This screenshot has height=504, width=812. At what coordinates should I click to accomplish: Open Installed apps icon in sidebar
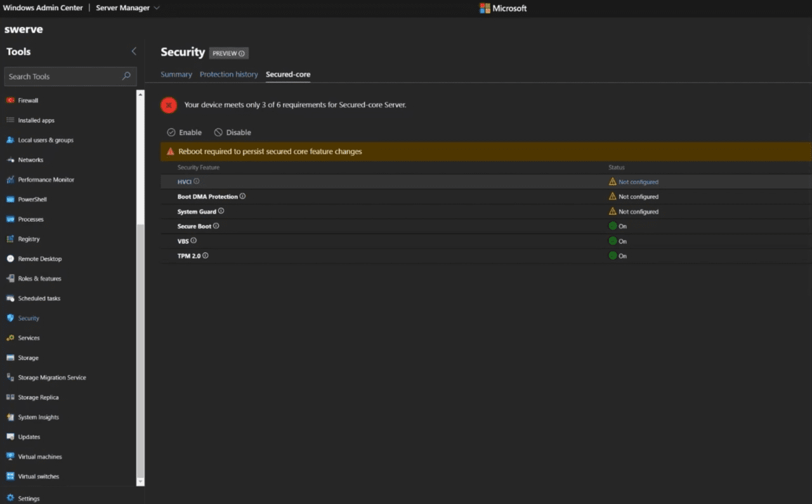click(10, 120)
